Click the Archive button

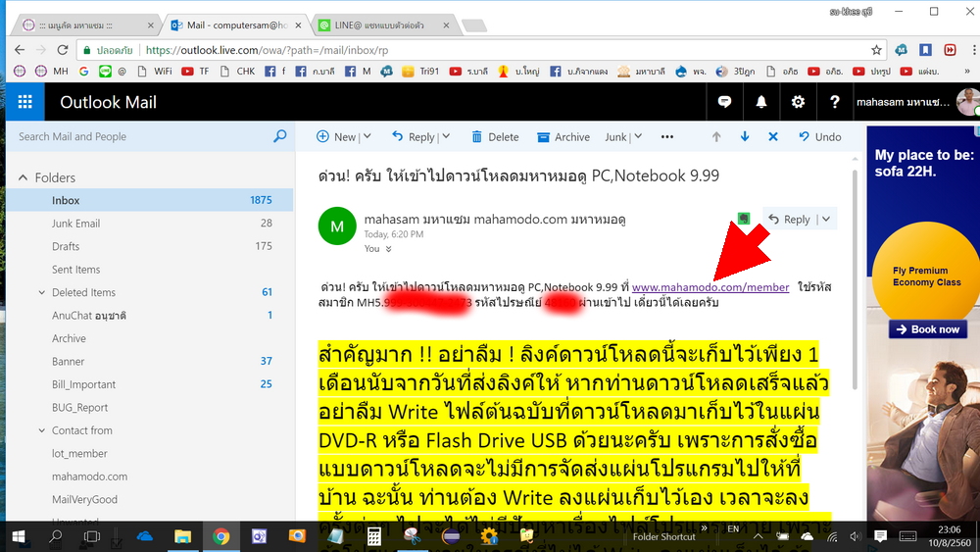tap(563, 137)
